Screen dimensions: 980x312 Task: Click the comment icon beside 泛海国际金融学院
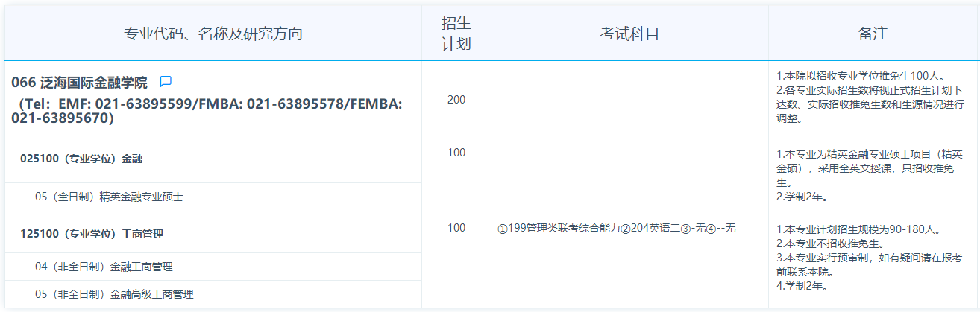pos(166,81)
